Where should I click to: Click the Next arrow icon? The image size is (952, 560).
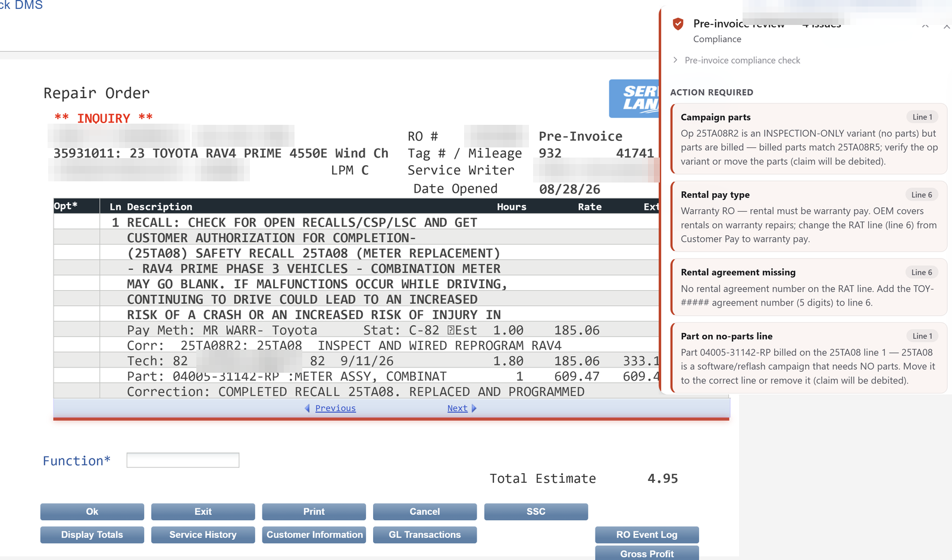coord(474,408)
